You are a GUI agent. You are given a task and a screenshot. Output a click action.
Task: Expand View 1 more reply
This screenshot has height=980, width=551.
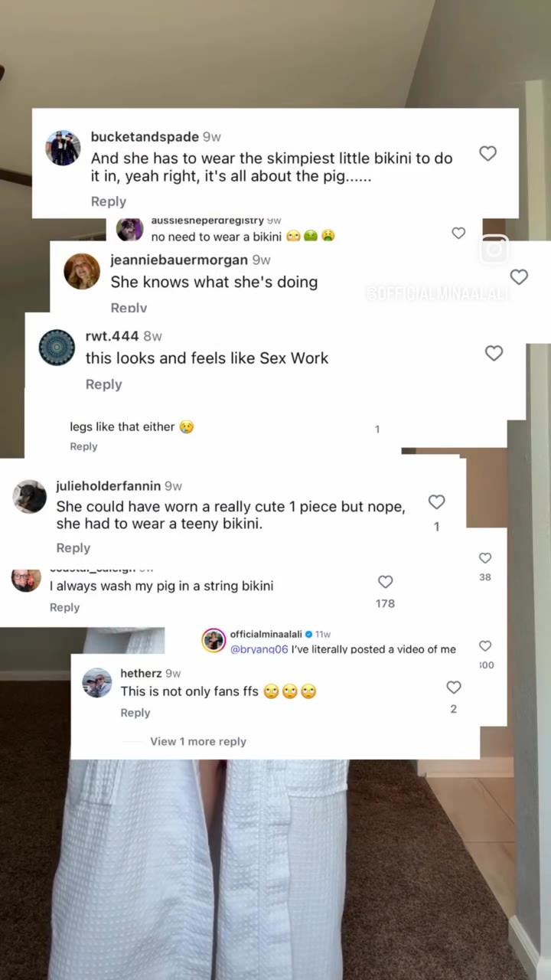[198, 741]
